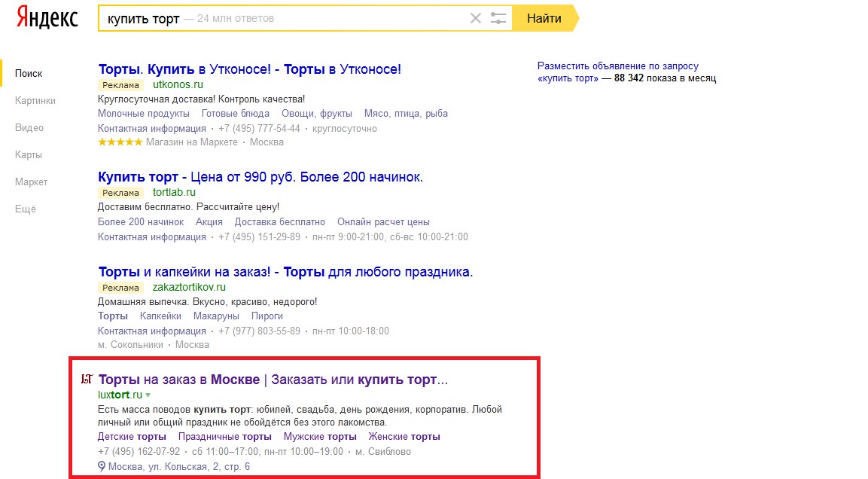Click the tortlab.ru URL link

(x=174, y=192)
